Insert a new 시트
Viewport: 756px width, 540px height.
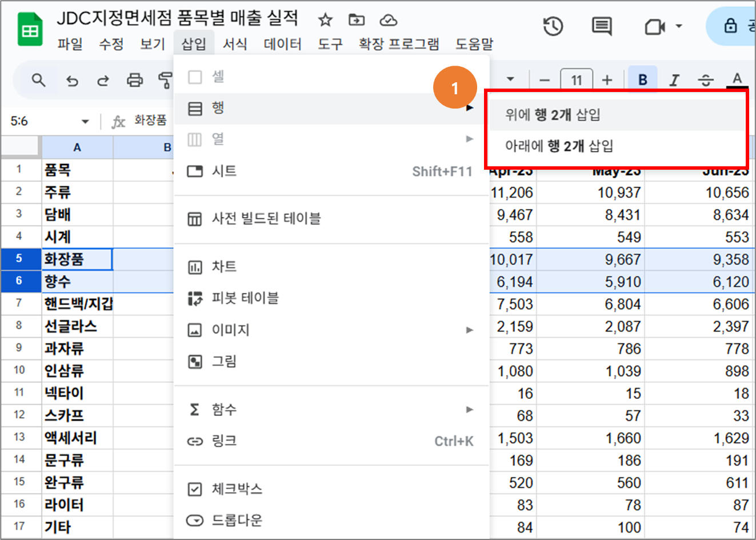(x=331, y=171)
